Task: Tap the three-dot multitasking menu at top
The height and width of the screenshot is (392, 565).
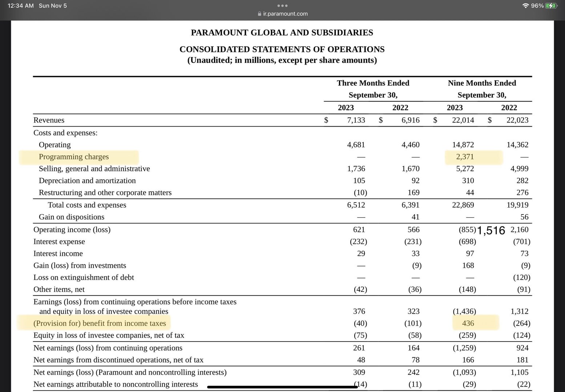Action: pyautogui.click(x=282, y=6)
